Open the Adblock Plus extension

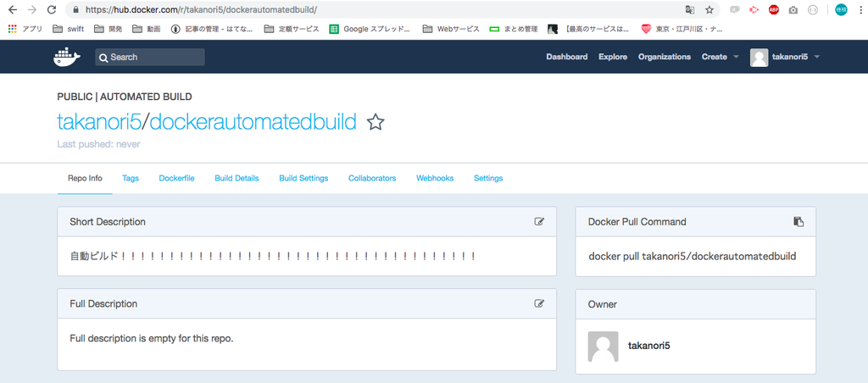pyautogui.click(x=773, y=9)
